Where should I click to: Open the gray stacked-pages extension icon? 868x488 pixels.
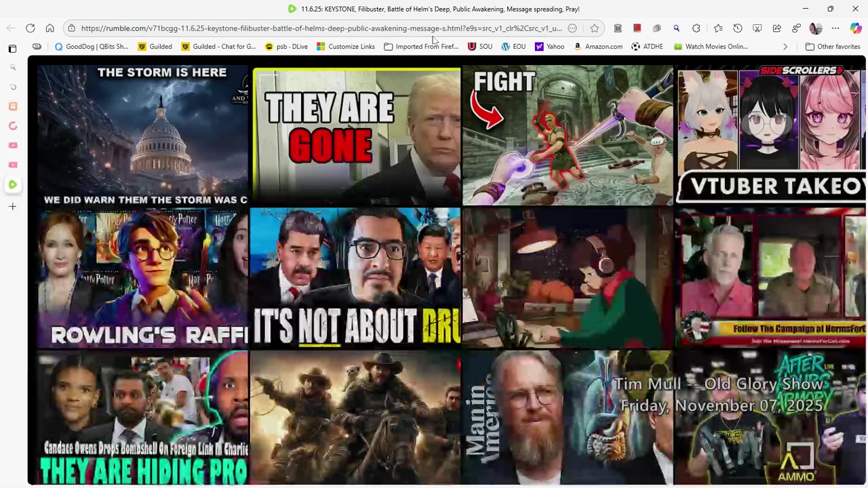click(x=656, y=28)
